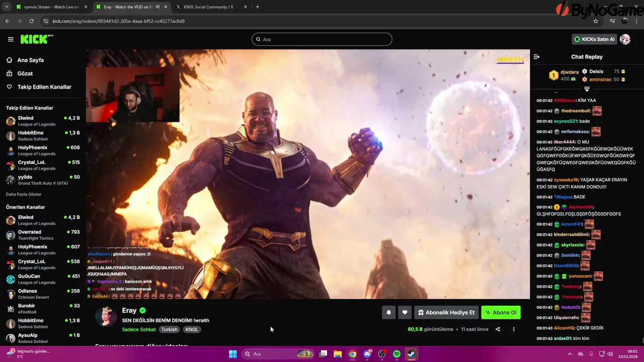Share the video via share icon
The width and height of the screenshot is (644, 362).
(498, 329)
